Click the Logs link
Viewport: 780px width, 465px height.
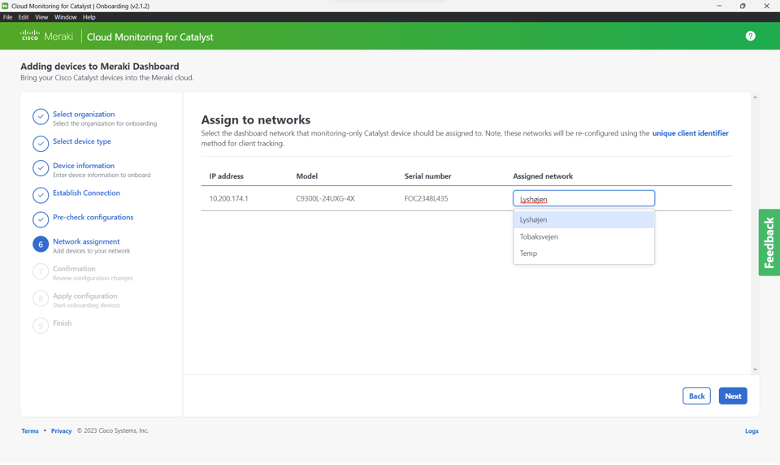tap(751, 431)
